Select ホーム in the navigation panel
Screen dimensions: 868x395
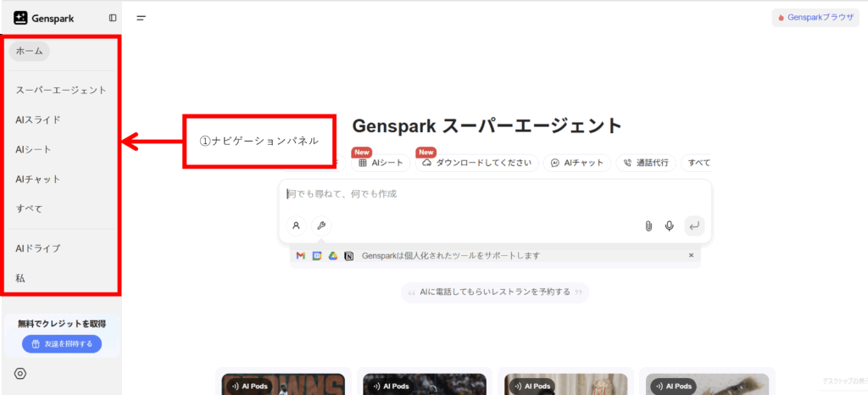pos(30,51)
